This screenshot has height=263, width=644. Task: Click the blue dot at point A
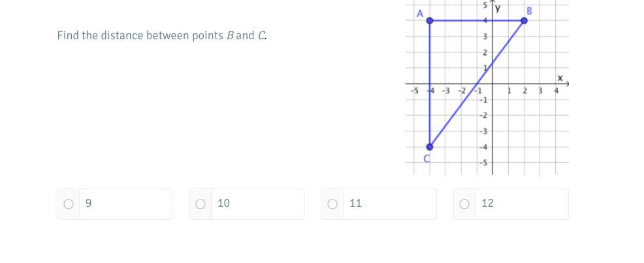430,20
